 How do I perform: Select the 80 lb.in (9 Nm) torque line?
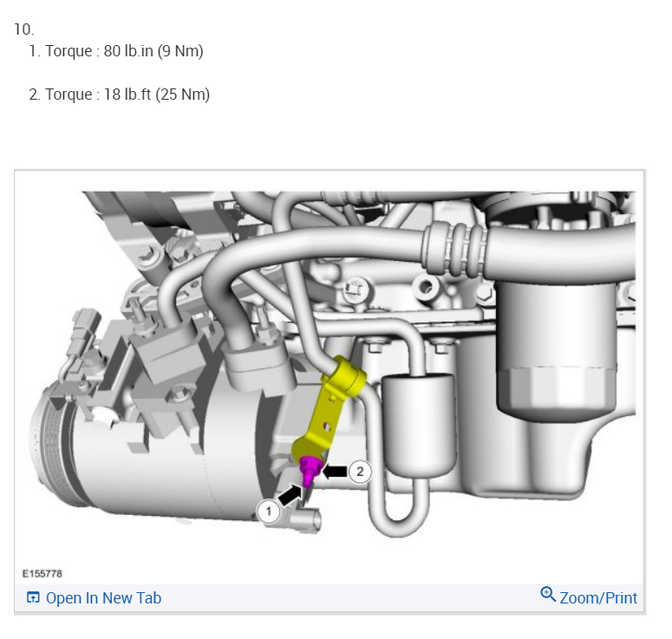click(x=116, y=51)
